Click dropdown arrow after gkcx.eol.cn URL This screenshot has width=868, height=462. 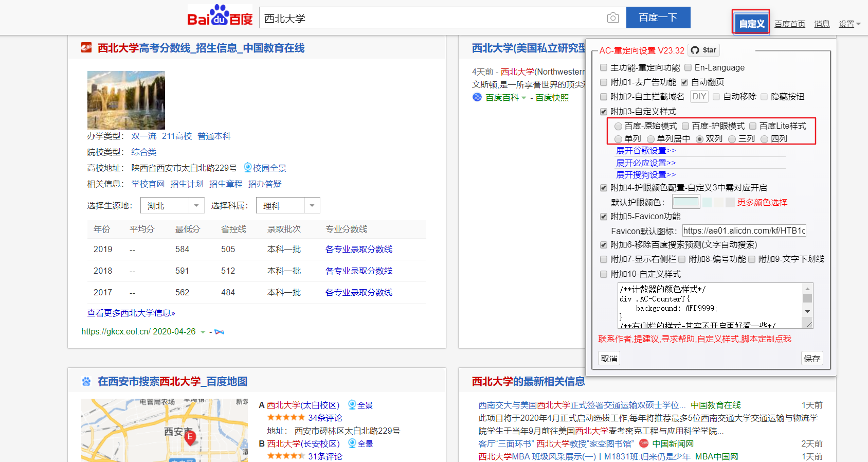(x=203, y=332)
